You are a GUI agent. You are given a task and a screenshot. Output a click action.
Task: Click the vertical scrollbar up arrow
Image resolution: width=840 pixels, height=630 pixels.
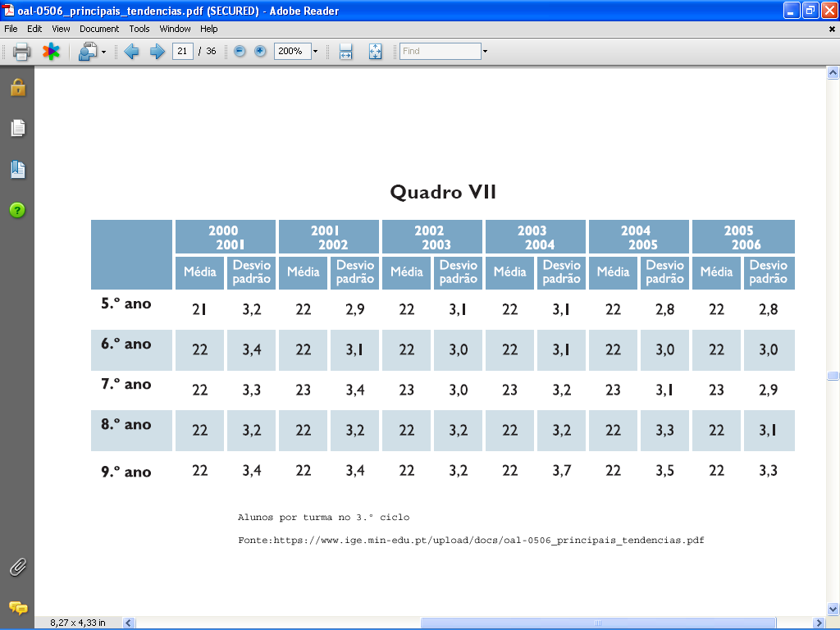[833, 72]
